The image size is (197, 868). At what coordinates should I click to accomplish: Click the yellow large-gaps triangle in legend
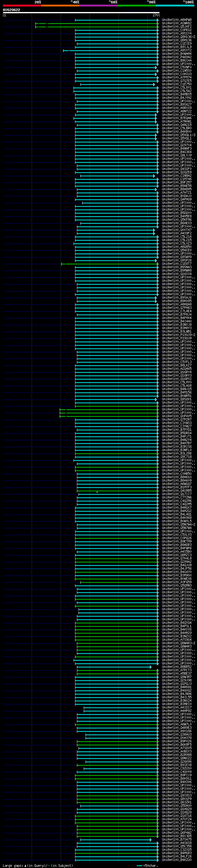click(25, 865)
